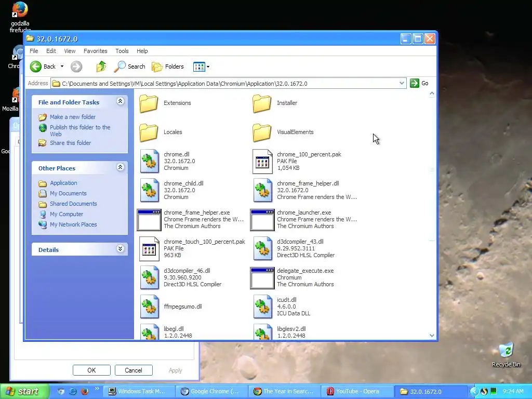This screenshot has width=532, height=399.
Task: Expand the Address bar dropdown list
Action: click(x=402, y=83)
